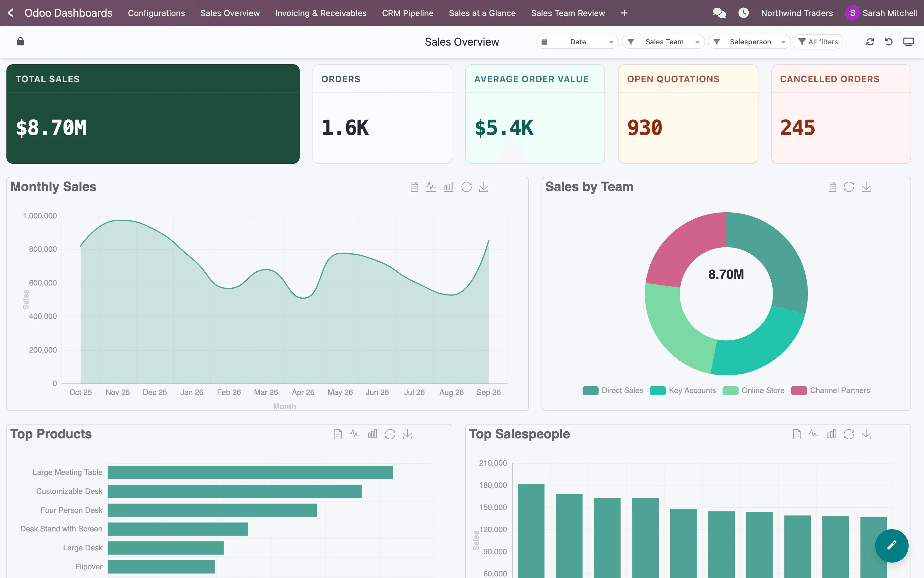Download the Monthly Sales chart
The width and height of the screenshot is (924, 578).
point(484,187)
